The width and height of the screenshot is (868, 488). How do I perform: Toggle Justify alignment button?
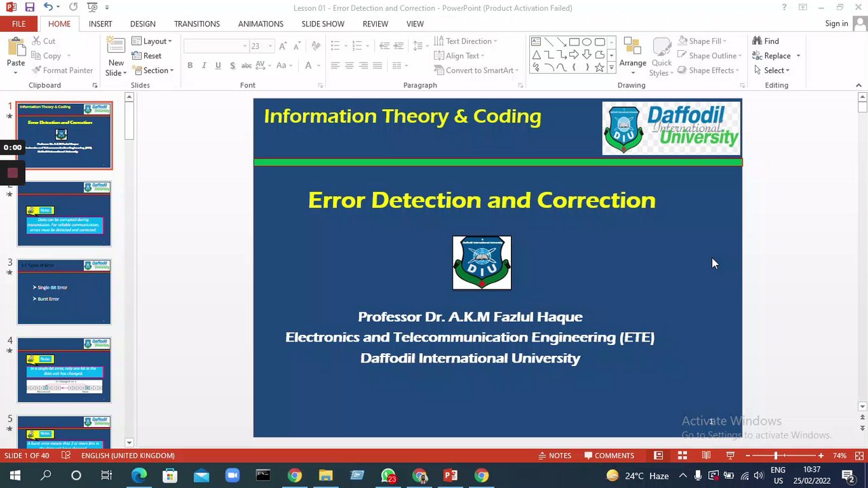point(377,66)
